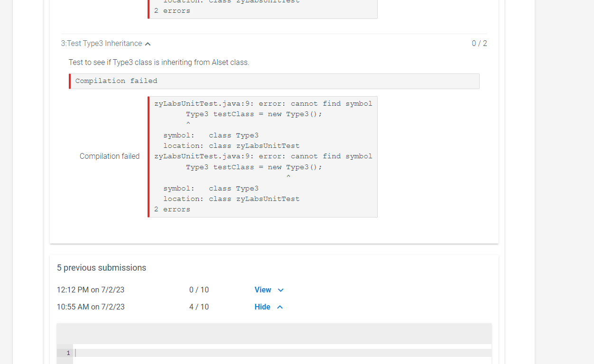594x364 pixels.
Task: Select the Compilation failed row label
Action: pos(110,156)
